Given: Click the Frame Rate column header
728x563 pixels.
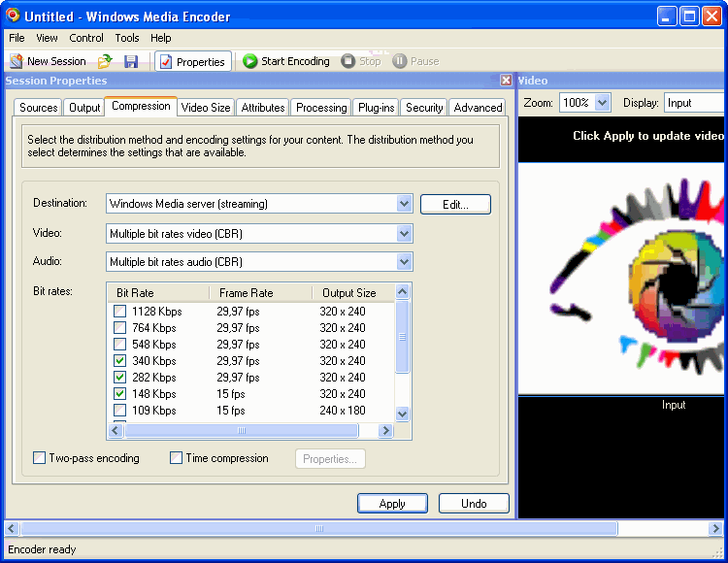Looking at the screenshot, I should pyautogui.click(x=261, y=293).
